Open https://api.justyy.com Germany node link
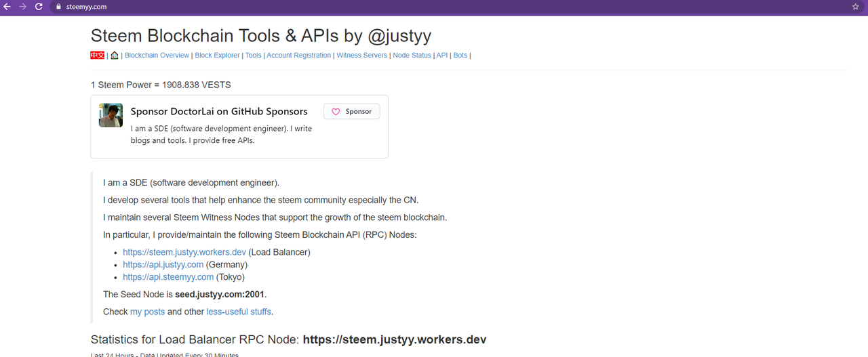This screenshot has width=868, height=357. pos(163,264)
